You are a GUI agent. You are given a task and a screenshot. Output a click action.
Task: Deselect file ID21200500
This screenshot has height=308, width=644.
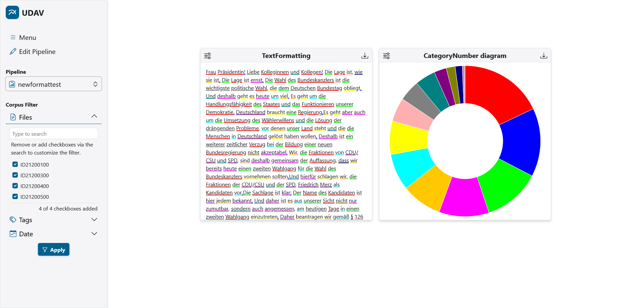click(15, 196)
